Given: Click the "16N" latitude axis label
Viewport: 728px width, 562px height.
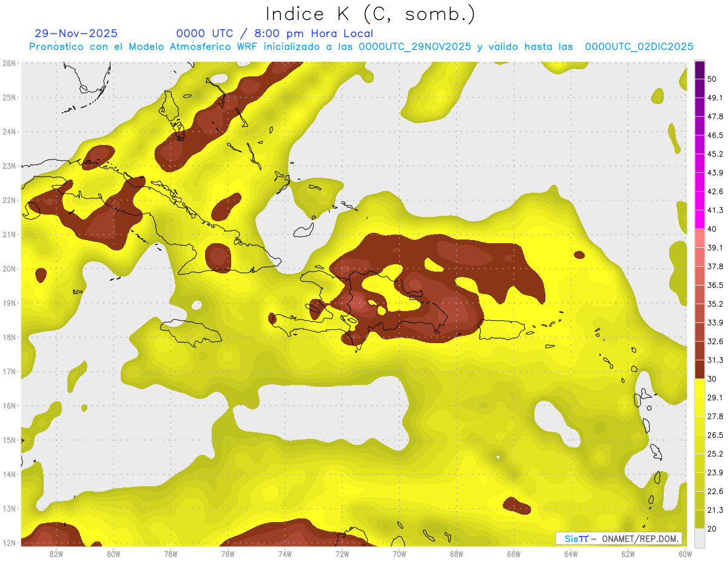Looking at the screenshot, I should pos(9,406).
